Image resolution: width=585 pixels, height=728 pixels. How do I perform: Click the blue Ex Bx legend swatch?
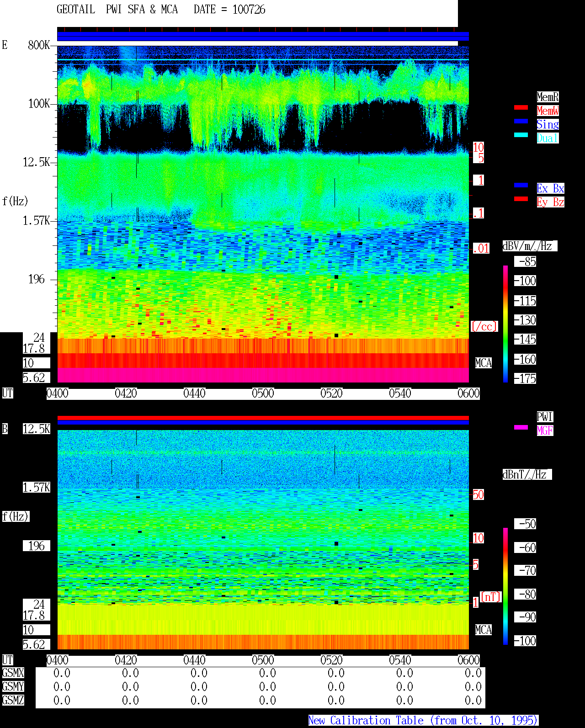521,185
